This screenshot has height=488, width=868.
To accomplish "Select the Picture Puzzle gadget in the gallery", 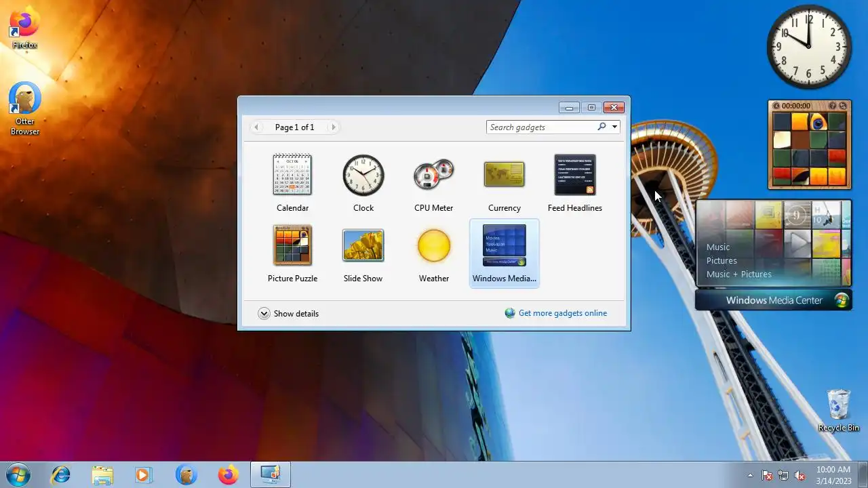I will pos(292,245).
